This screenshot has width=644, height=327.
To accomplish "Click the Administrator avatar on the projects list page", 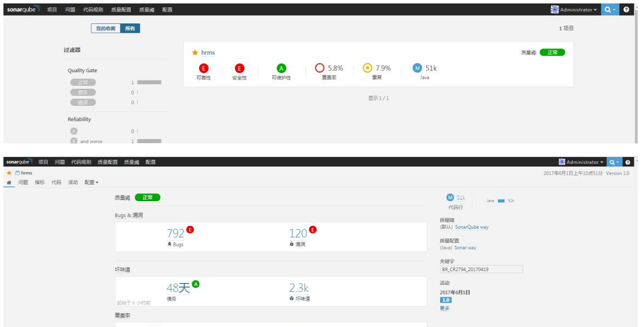I will pyautogui.click(x=555, y=10).
